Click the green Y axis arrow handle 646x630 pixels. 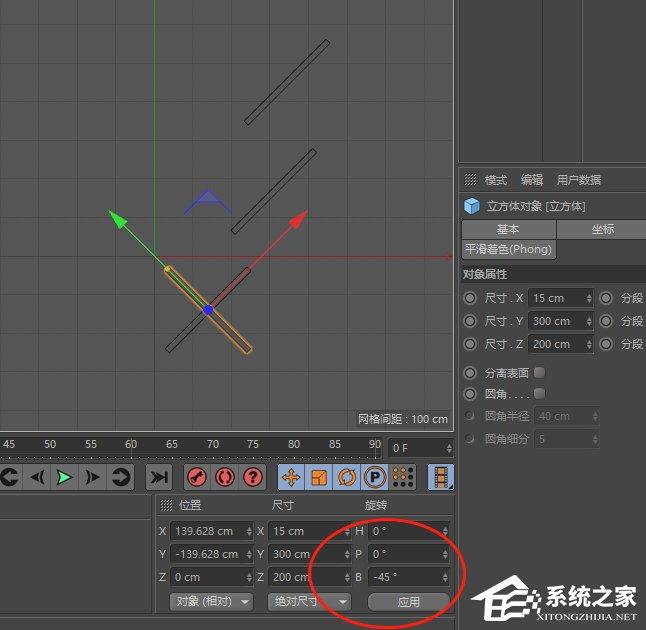[117, 219]
